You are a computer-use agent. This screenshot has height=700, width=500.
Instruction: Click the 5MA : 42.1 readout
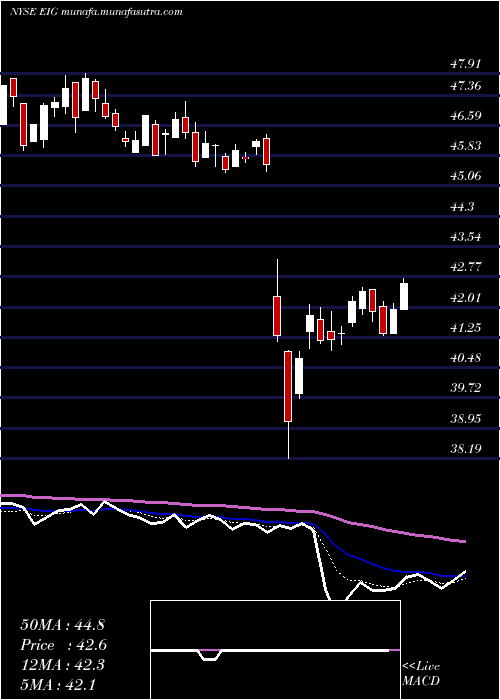click(58, 684)
